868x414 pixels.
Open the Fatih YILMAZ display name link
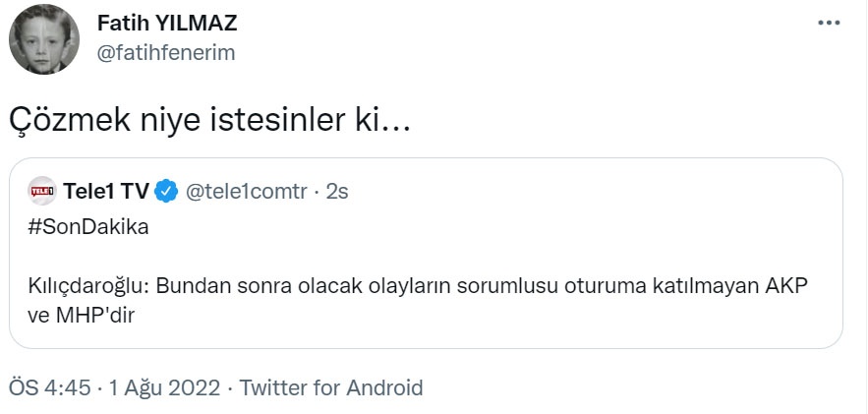[x=167, y=24]
